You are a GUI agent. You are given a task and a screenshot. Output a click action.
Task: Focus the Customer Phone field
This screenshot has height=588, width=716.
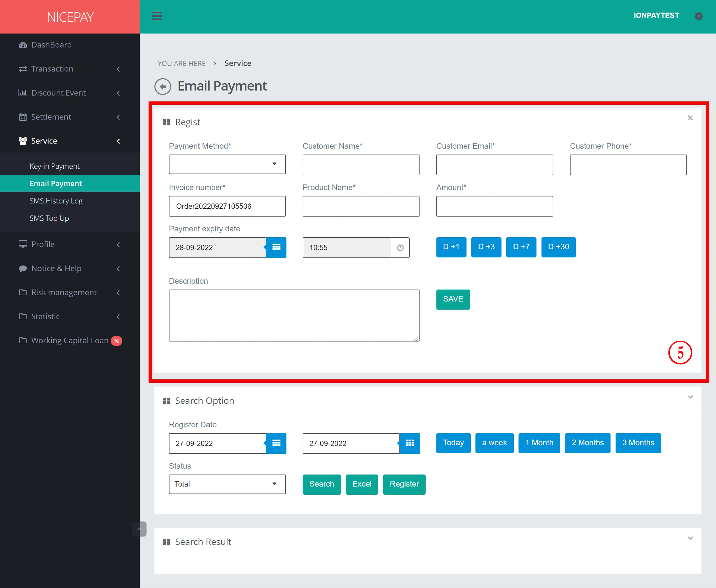[628, 165]
